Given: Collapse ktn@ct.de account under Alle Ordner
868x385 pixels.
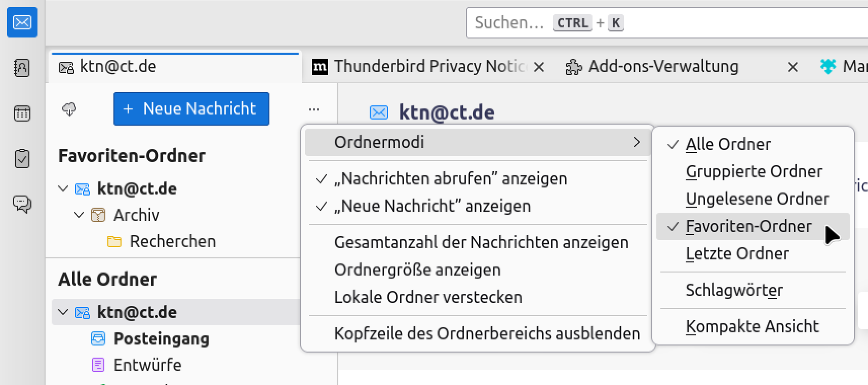Looking at the screenshot, I should [63, 312].
